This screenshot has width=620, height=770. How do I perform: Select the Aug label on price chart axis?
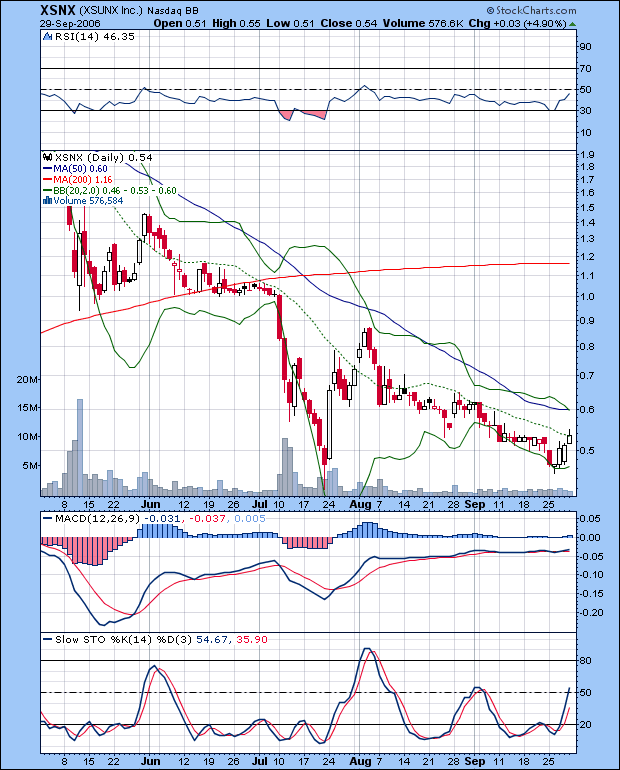coord(358,506)
